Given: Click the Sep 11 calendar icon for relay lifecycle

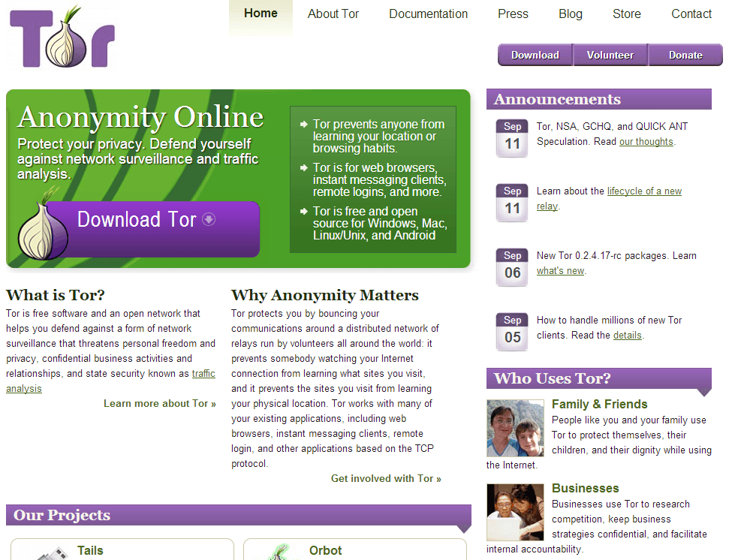Looking at the screenshot, I should (512, 203).
